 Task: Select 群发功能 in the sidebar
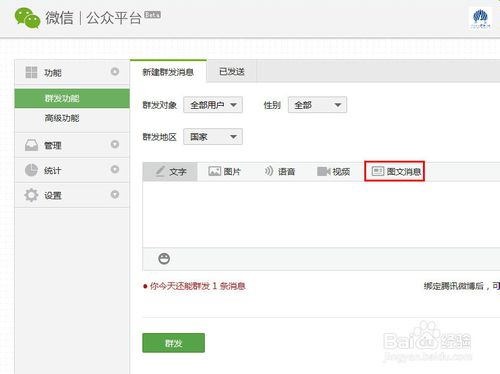72,98
